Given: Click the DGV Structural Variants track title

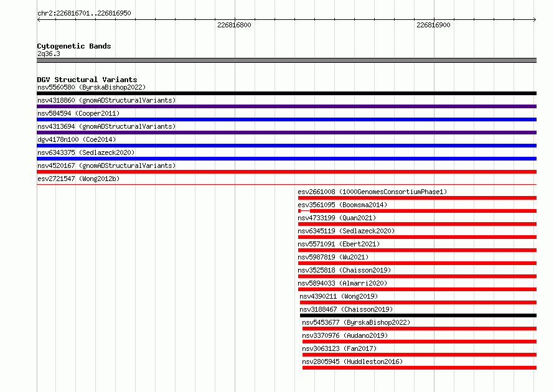Looking at the screenshot, I should 87,80.
